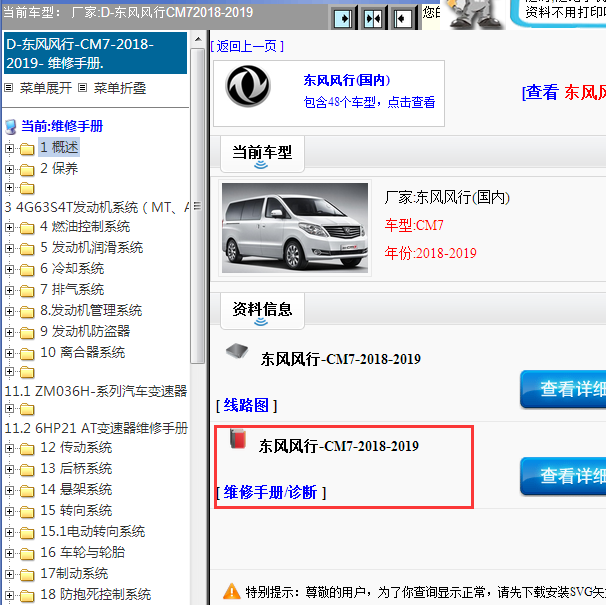Expand the 9 发动机防盗器 node
The width and height of the screenshot is (606, 605).
(9, 332)
